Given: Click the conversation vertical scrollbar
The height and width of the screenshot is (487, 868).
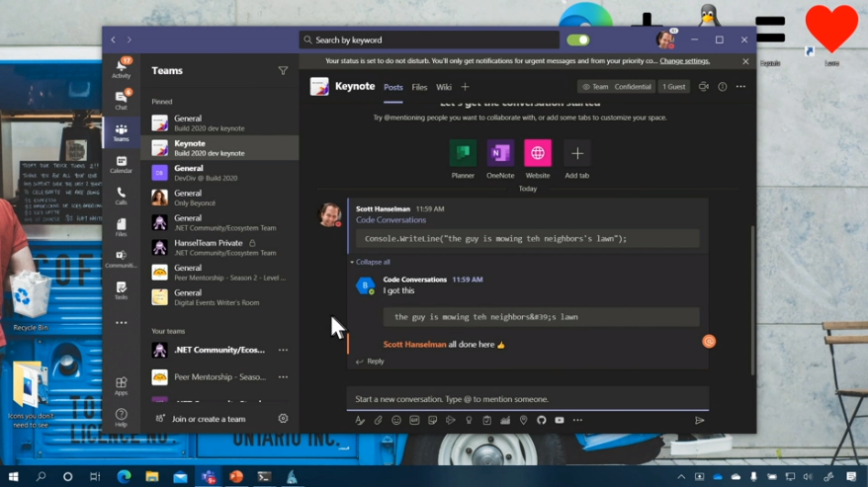Looking at the screenshot, I should coord(752,300).
